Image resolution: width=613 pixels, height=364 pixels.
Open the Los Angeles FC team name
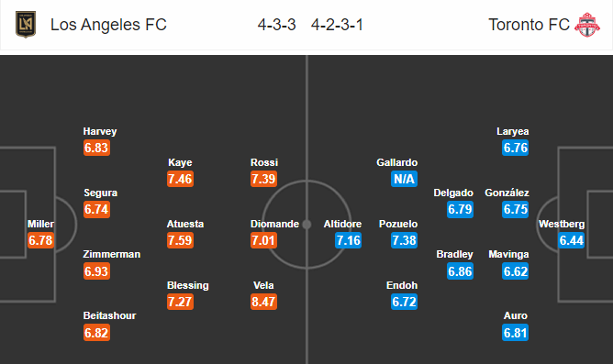coord(108,25)
